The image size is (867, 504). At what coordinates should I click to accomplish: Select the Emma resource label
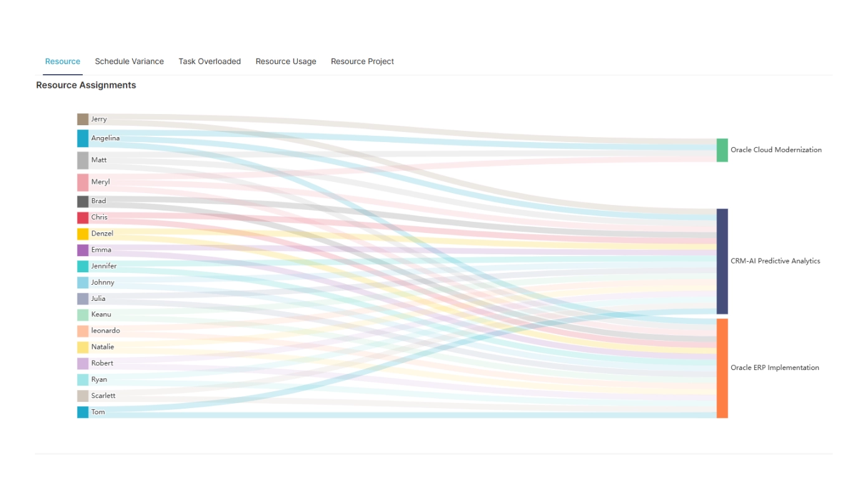[x=101, y=250]
